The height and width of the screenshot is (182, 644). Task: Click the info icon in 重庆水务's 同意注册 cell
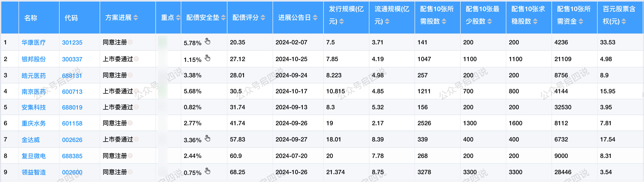130,123
